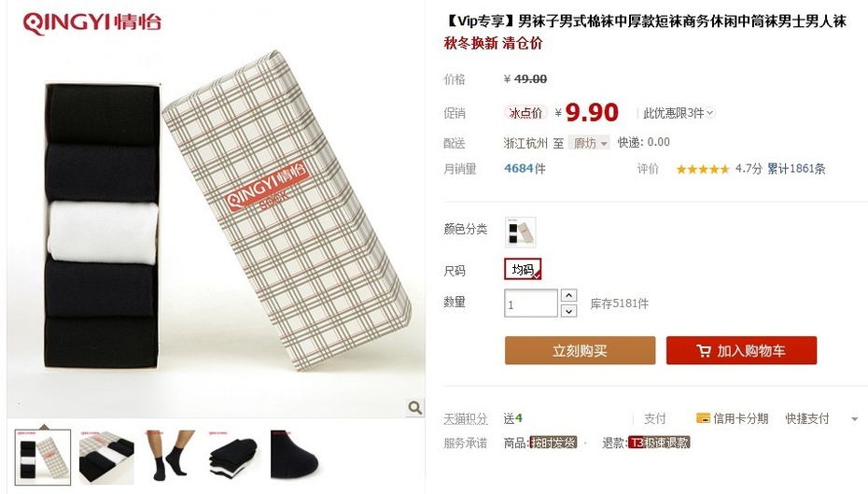Expand the payment methods arrow
The image size is (868, 494).
[x=855, y=419]
